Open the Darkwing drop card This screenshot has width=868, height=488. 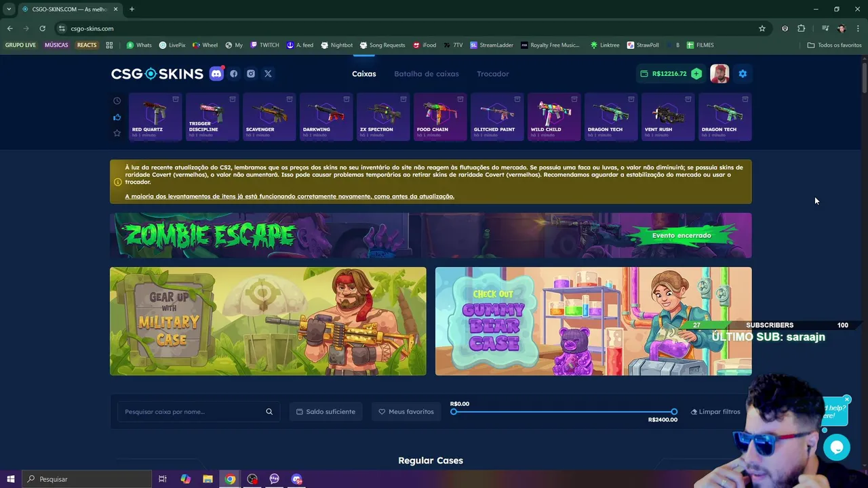coord(326,117)
